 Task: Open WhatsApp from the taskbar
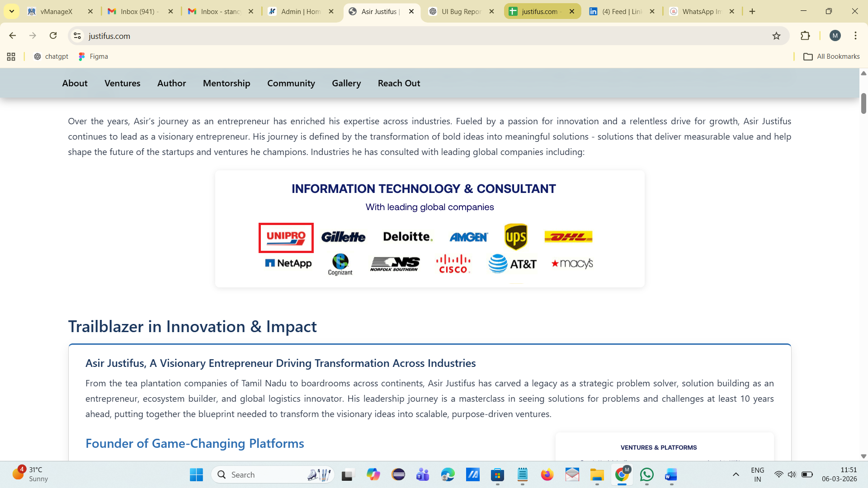646,474
